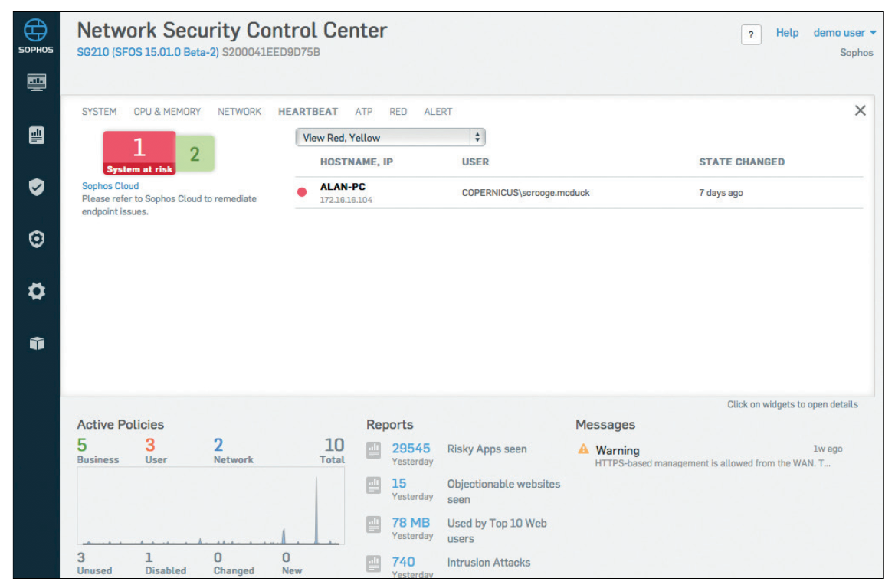The width and height of the screenshot is (895, 588).
Task: Close the heartbeat details panel
Action: pyautogui.click(x=861, y=111)
